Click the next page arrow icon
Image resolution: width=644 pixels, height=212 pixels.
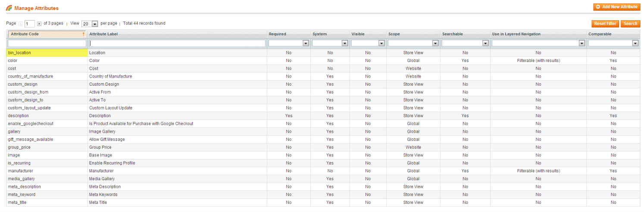pyautogui.click(x=39, y=24)
